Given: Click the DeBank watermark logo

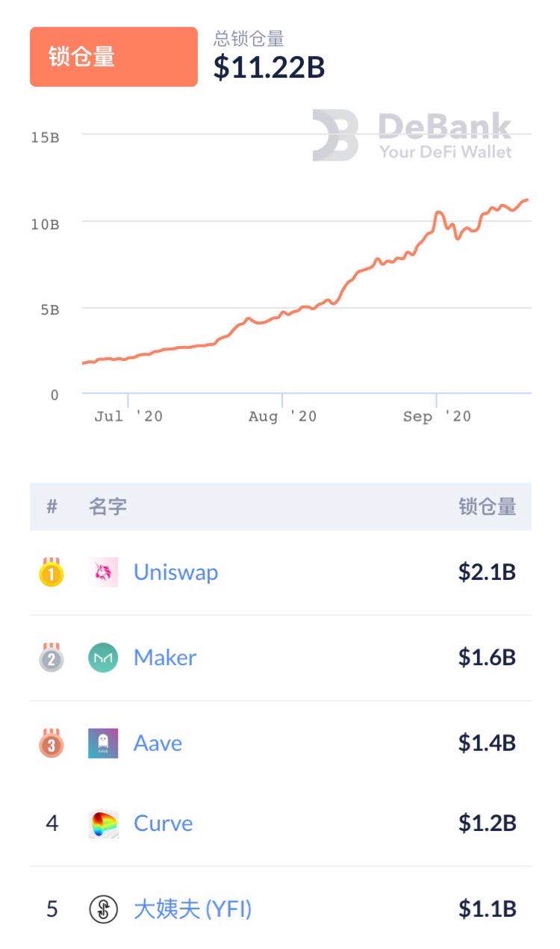Looking at the screenshot, I should click(x=412, y=135).
